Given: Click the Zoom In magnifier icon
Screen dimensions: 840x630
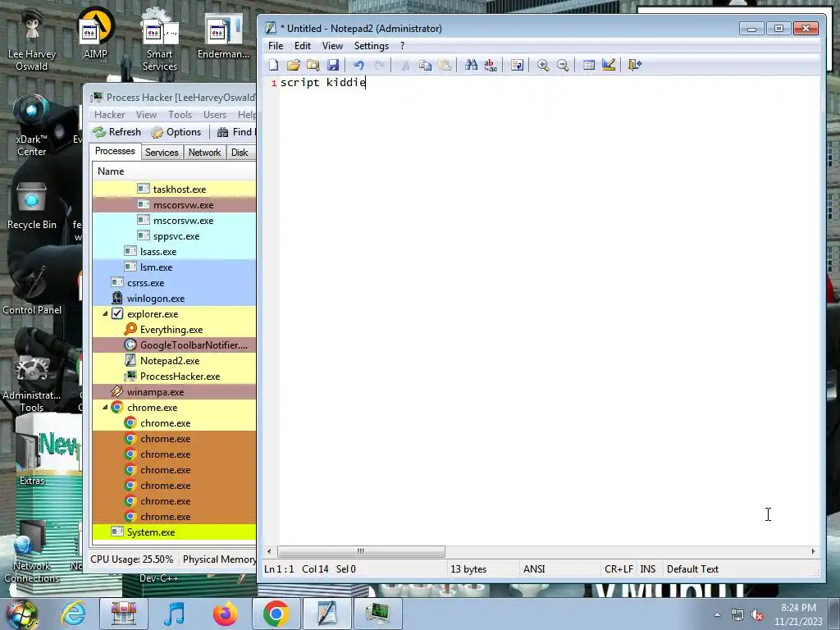Looking at the screenshot, I should pyautogui.click(x=543, y=65).
